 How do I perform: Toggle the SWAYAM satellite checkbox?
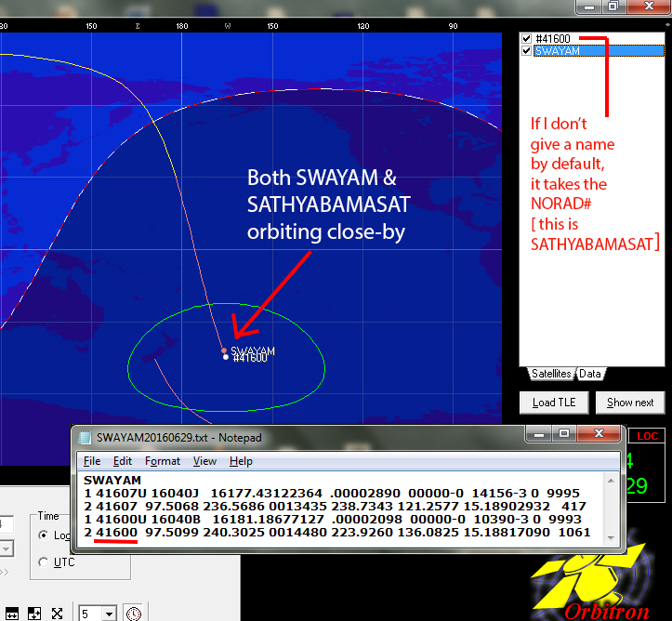526,51
